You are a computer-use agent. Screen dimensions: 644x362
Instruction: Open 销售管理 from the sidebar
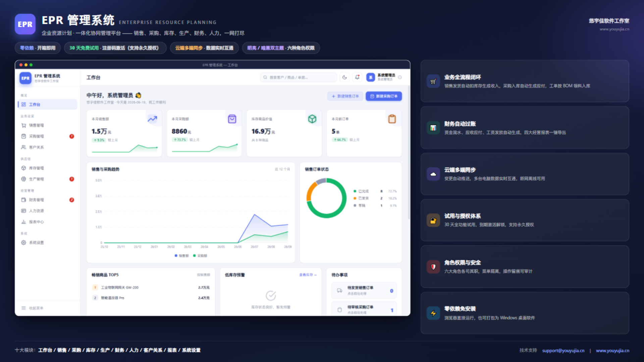coord(47,125)
